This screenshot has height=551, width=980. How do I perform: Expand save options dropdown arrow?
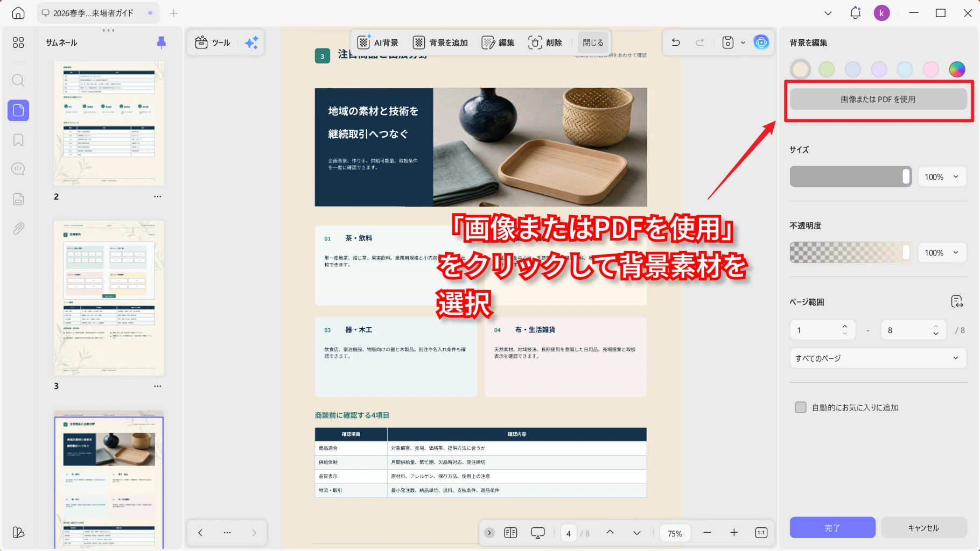[743, 42]
